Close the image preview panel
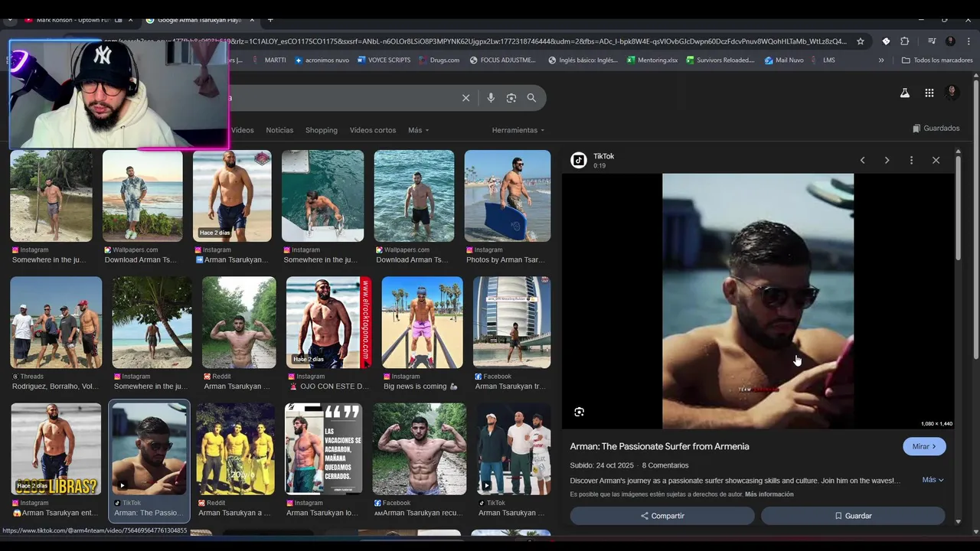980x551 pixels. pyautogui.click(x=936, y=160)
